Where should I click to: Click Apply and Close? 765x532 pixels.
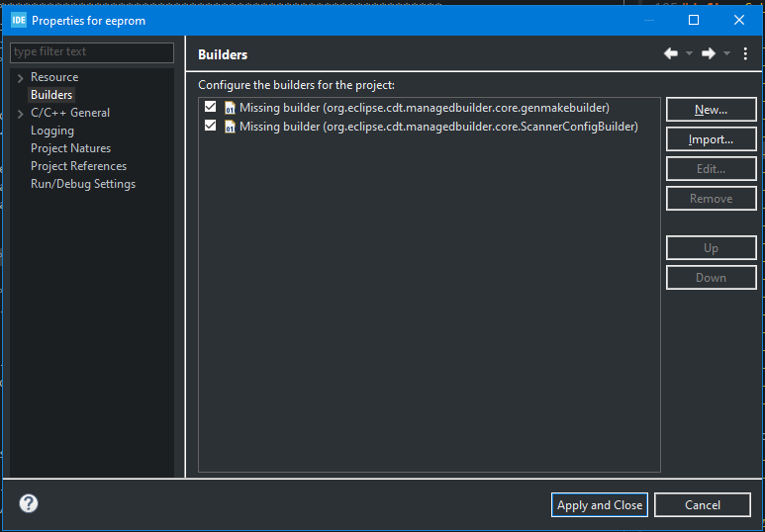coord(600,504)
